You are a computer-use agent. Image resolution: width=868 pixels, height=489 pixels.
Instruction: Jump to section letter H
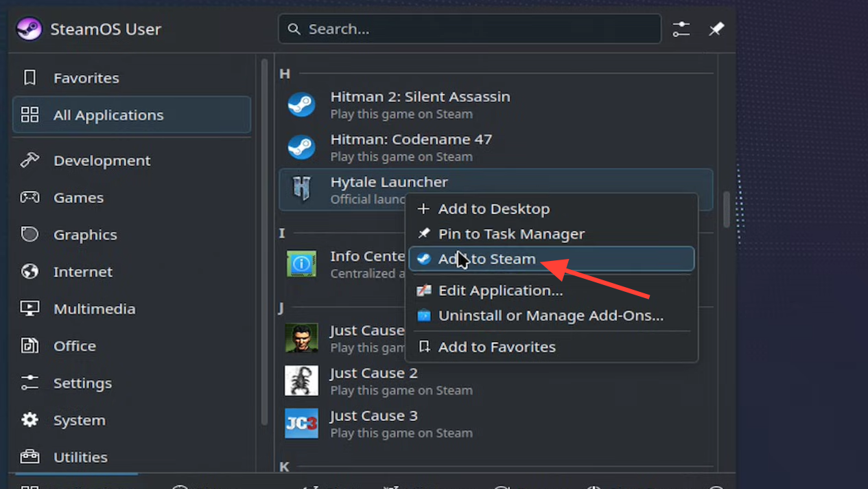285,73
